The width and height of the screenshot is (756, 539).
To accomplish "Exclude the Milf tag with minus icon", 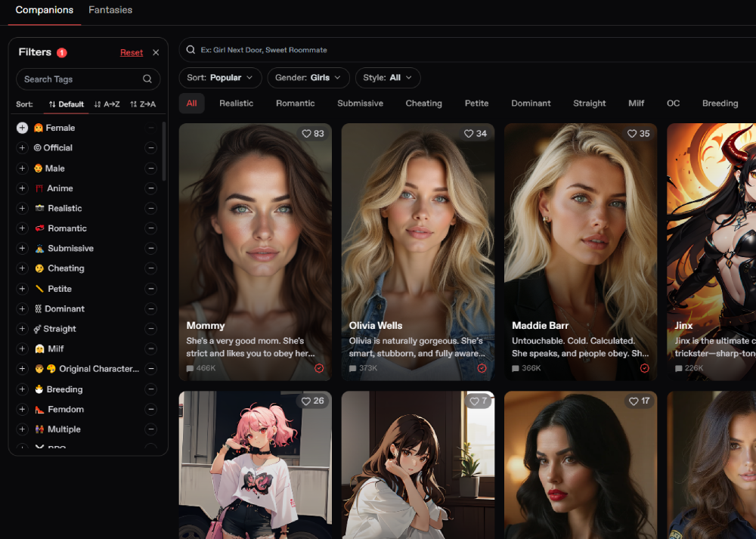I will (151, 348).
